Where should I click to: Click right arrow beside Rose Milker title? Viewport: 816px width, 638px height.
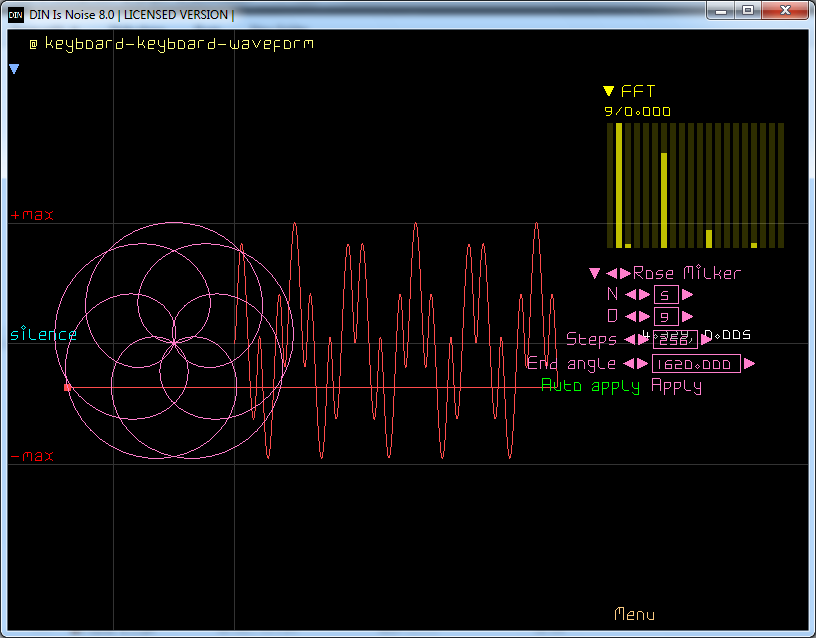[625, 273]
